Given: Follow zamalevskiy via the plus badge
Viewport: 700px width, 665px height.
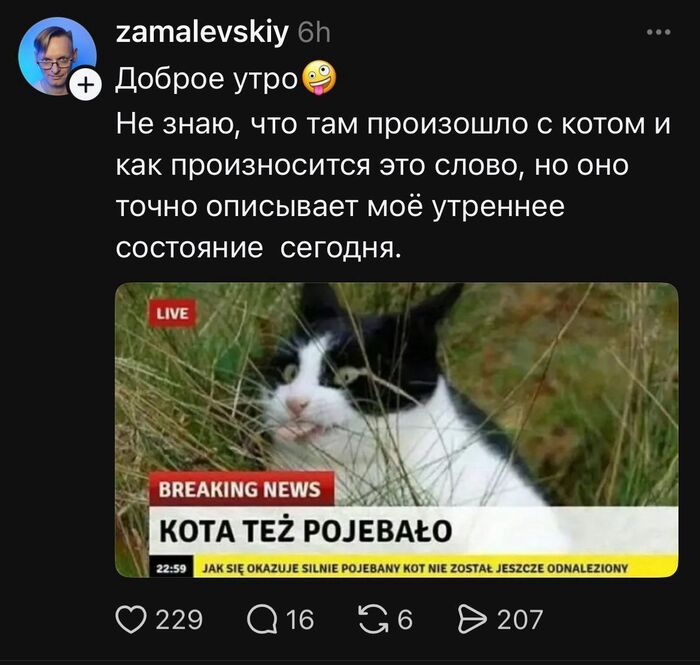Looking at the screenshot, I should click(85, 84).
